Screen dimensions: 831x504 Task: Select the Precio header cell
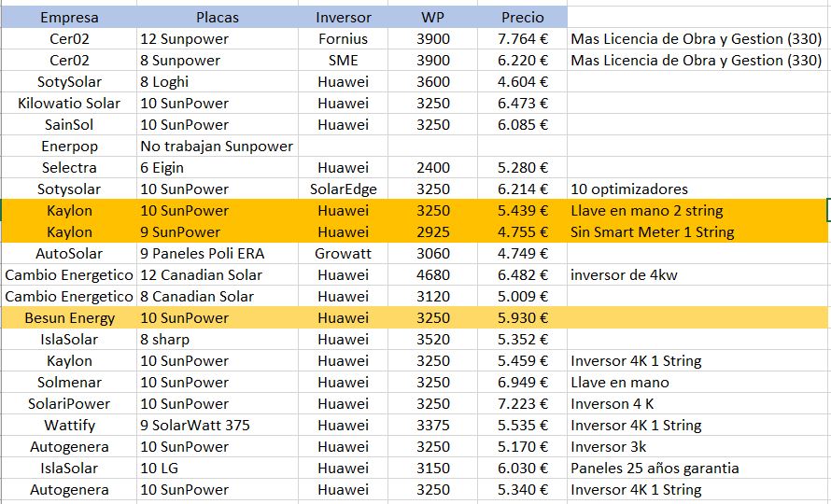pos(522,18)
